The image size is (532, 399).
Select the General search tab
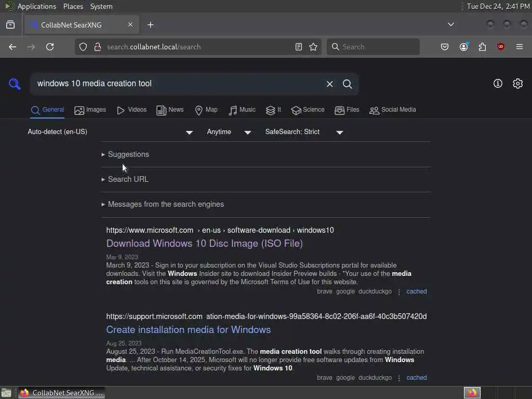tap(47, 110)
